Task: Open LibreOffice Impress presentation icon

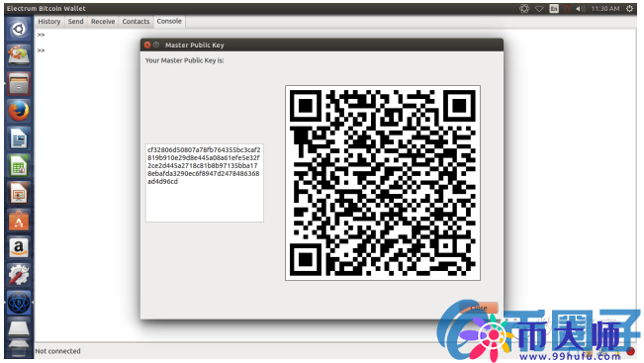Action: tap(19, 193)
